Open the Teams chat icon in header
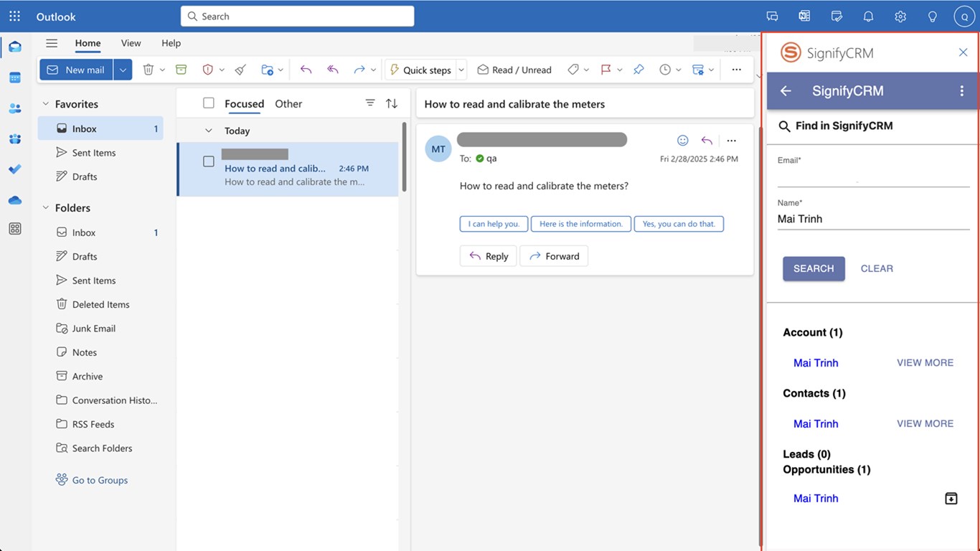Screen dimensions: 980x551 [772, 17]
